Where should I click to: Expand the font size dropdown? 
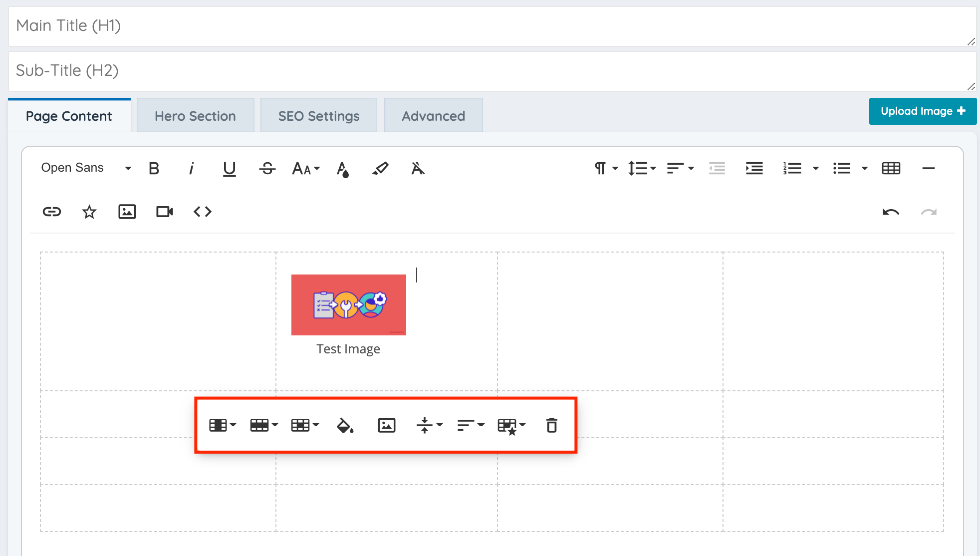tap(306, 169)
